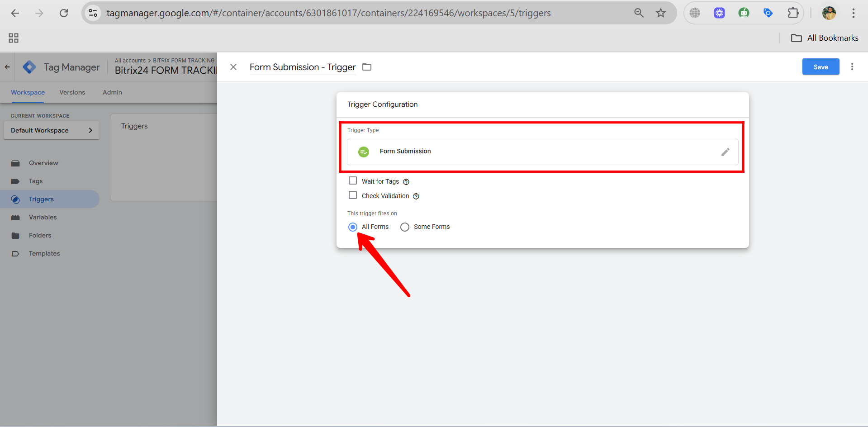Open the trigger's more actions menu
Image resolution: width=868 pixels, height=427 pixels.
click(x=852, y=66)
